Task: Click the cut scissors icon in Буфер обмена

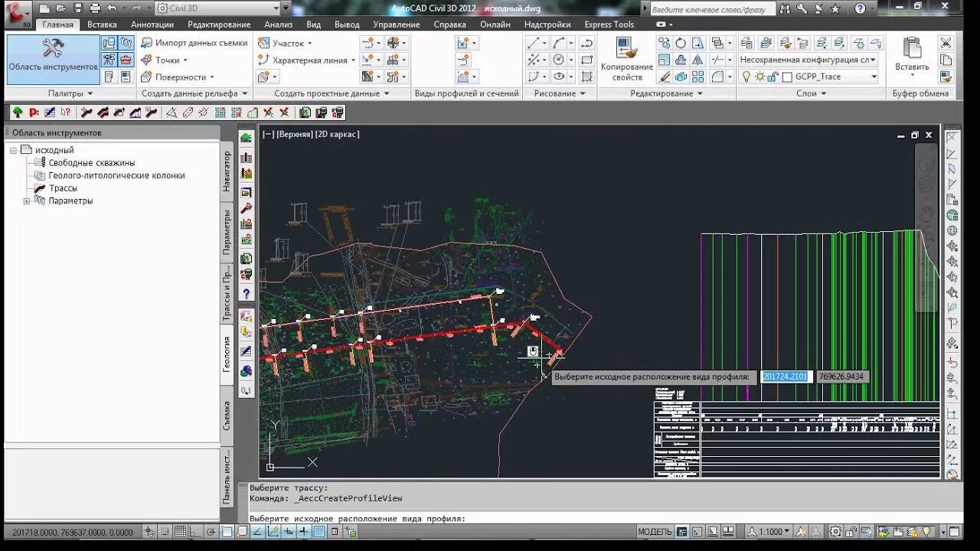Action: 946,43
